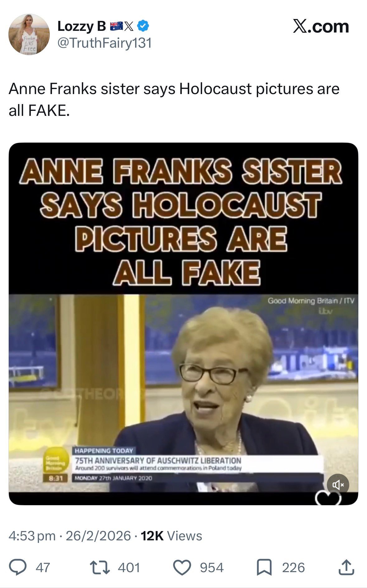
Task: Open the share options arrow icon
Action: point(346,567)
